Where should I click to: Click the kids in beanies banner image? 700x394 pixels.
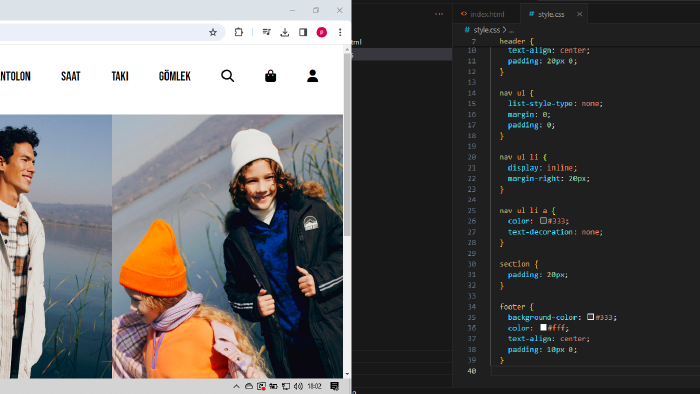[227, 246]
